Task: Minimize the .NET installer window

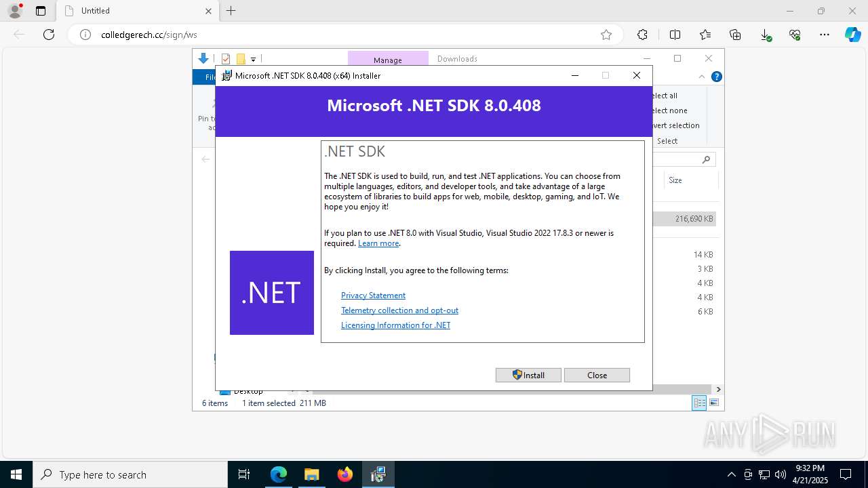Action: pos(575,75)
